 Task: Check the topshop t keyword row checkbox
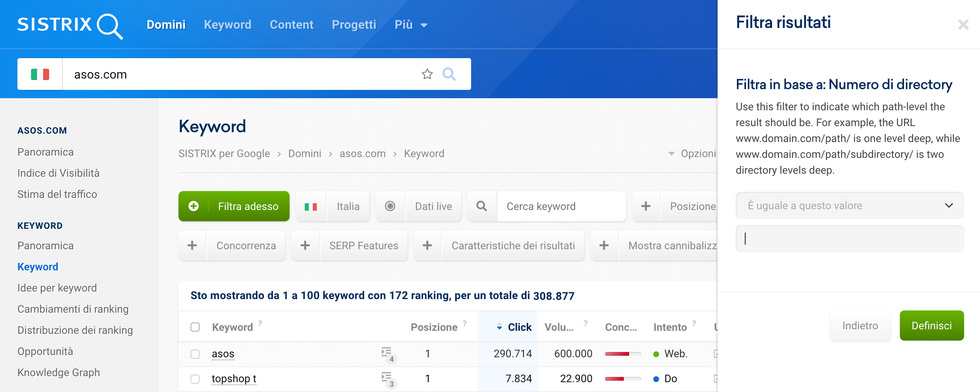(195, 379)
